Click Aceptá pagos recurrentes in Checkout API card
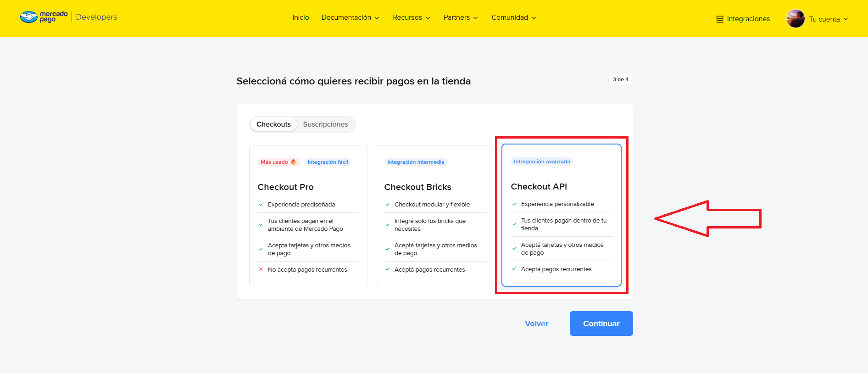The height and width of the screenshot is (379, 868). 556,269
